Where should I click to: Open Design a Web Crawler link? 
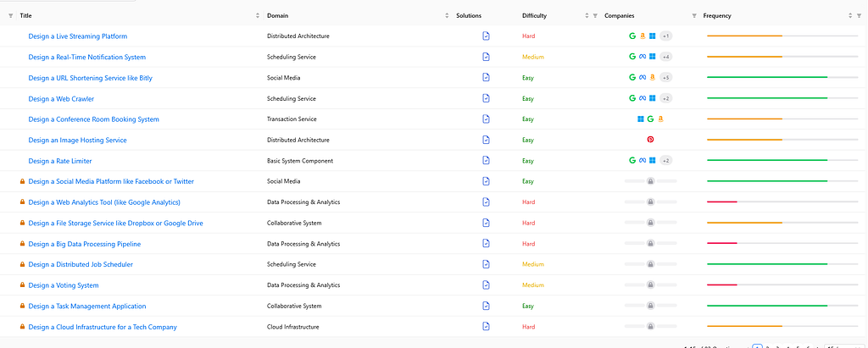coord(61,98)
